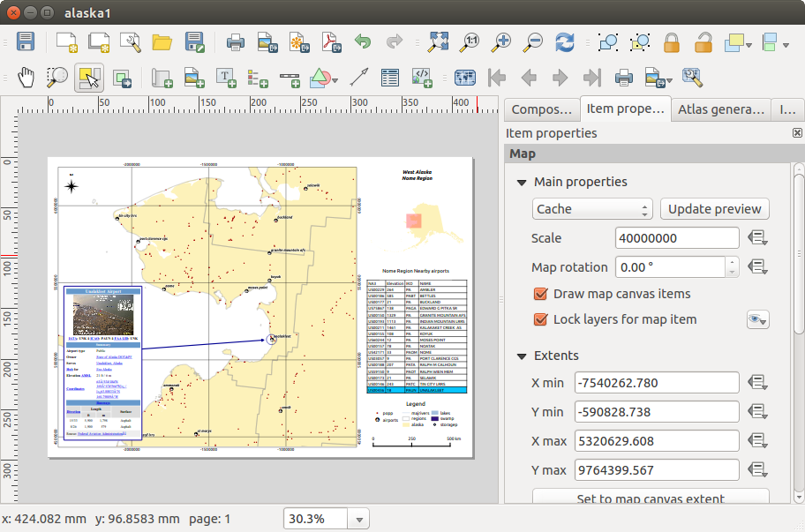Switch to the Atlas generation tab
805x532 pixels.
coord(720,109)
